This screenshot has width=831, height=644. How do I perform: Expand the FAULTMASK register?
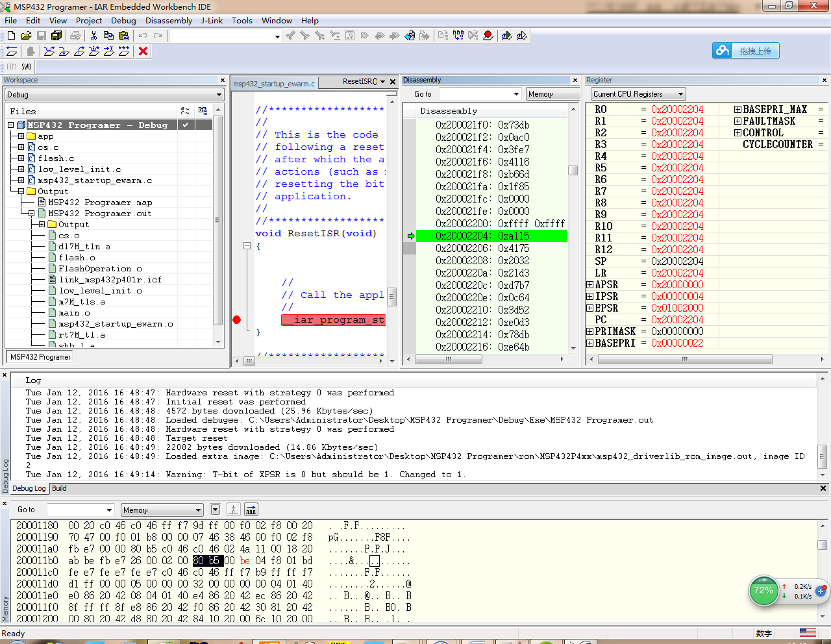click(738, 121)
